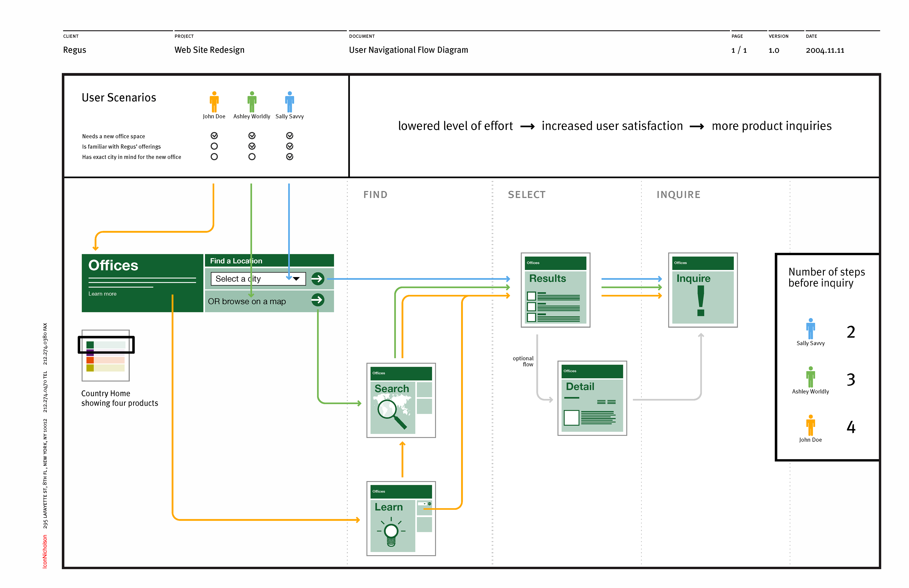Click the blue Sally Savvy icon in the steps box
The image size is (909, 588).
point(811,329)
